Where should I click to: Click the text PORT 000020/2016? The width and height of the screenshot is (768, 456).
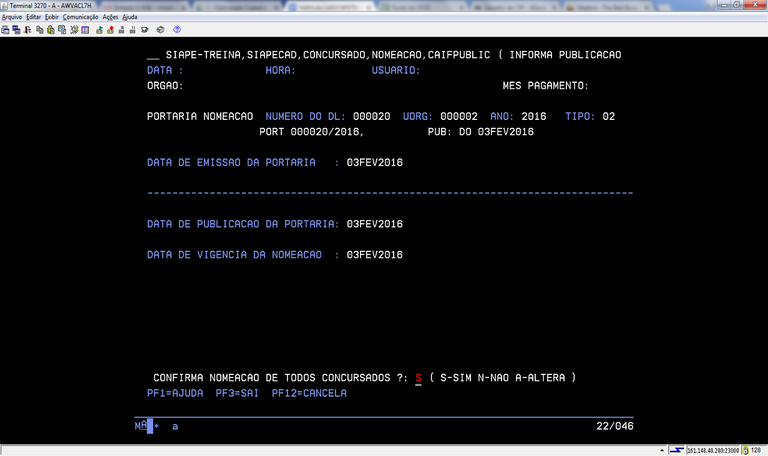312,132
